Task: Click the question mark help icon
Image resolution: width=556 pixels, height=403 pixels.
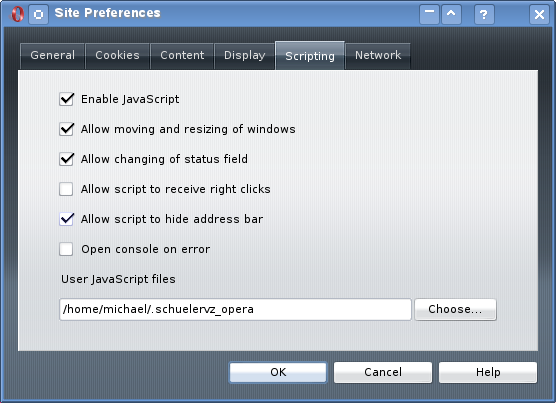Action: tap(484, 15)
